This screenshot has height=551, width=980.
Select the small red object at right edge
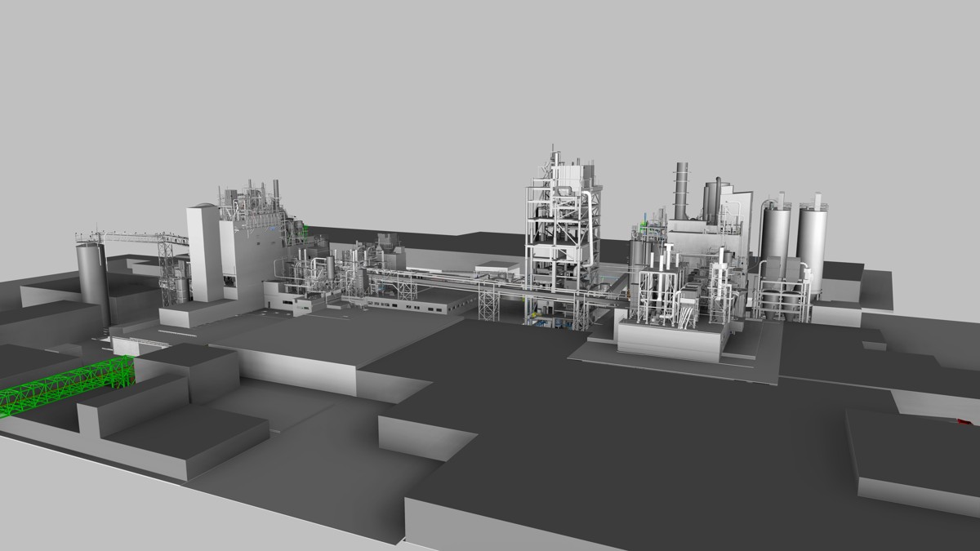964,420
